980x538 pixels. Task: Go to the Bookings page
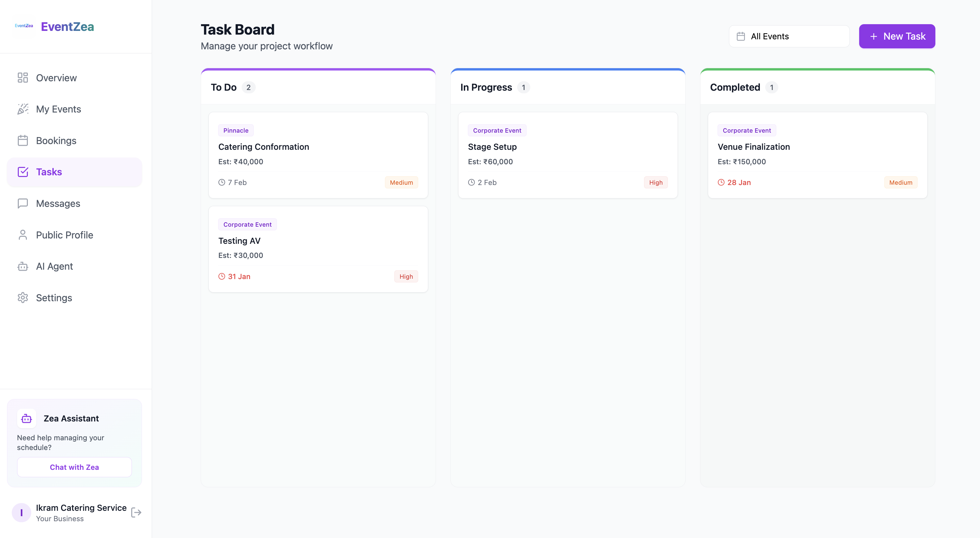[56, 140]
